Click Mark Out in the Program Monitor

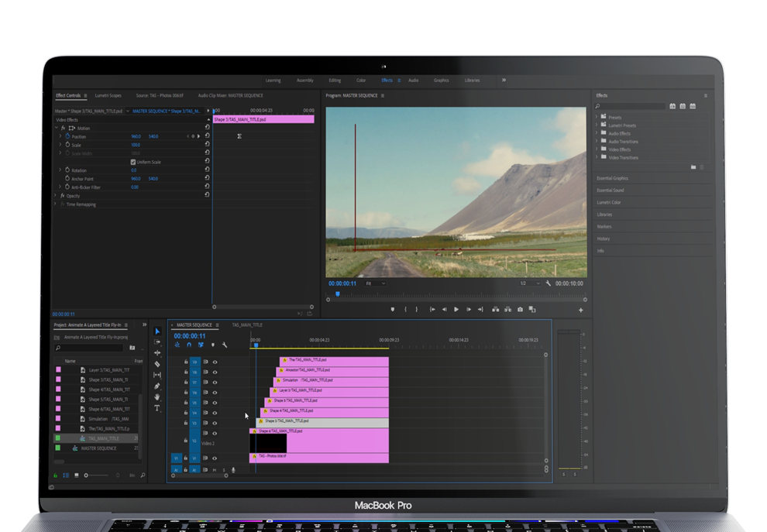point(417,310)
